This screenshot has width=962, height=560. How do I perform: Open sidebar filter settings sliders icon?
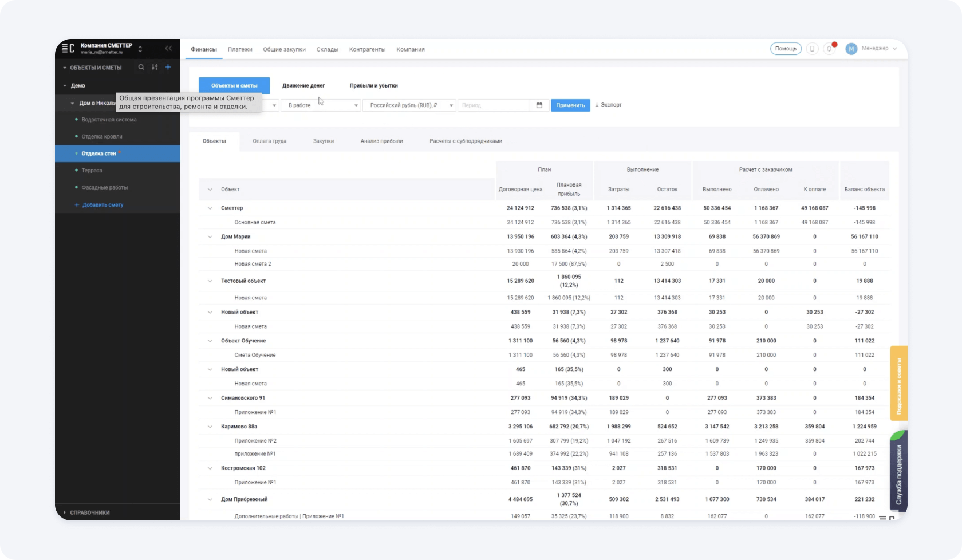(155, 68)
